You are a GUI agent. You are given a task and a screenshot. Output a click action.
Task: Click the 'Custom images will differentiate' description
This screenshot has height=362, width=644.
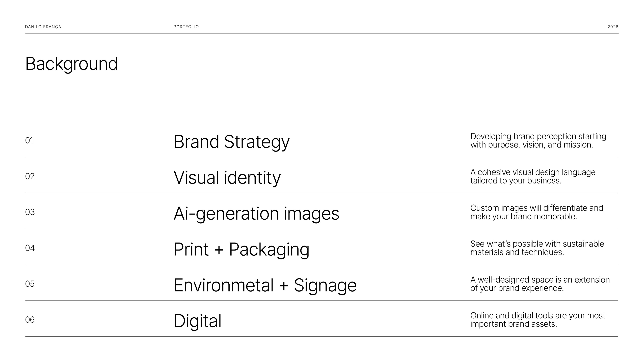pyautogui.click(x=537, y=212)
